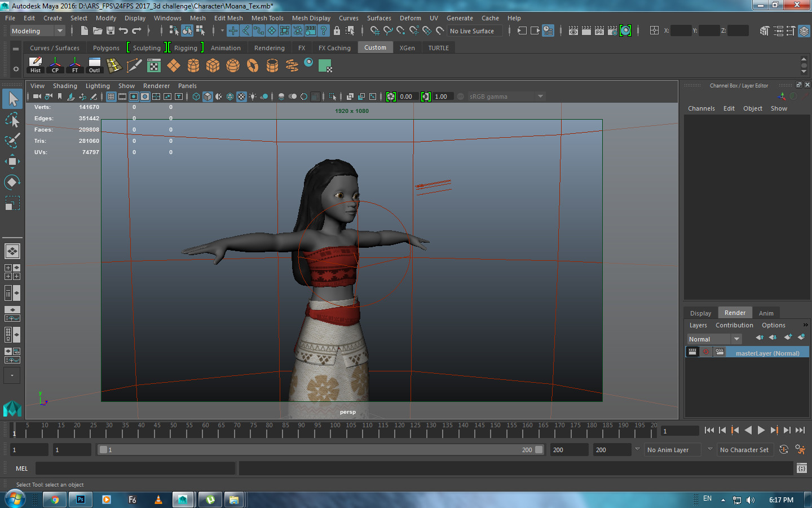Open the shelf options gear menu
812x508 pixels.
[16, 69]
